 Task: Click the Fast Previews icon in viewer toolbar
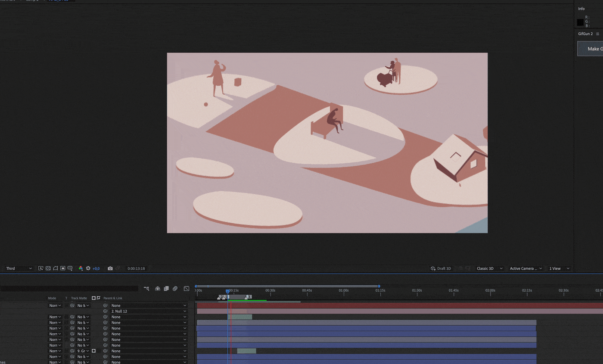pyautogui.click(x=41, y=268)
